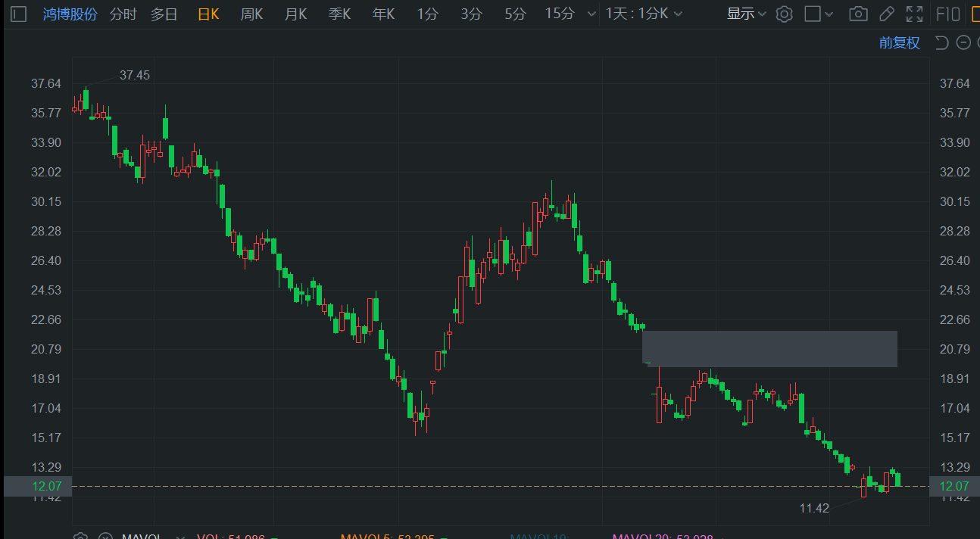980x539 pixels.
Task: Click the VOL volume value readout
Action: click(x=231, y=536)
